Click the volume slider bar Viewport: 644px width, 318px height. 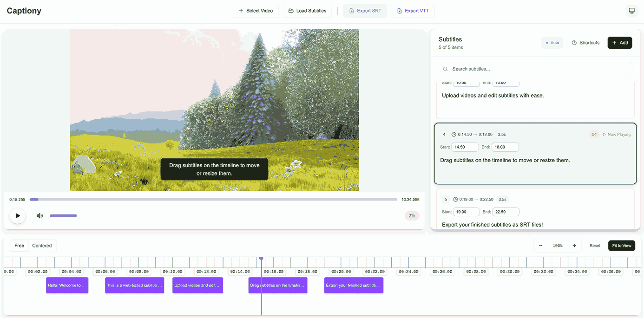coord(63,216)
